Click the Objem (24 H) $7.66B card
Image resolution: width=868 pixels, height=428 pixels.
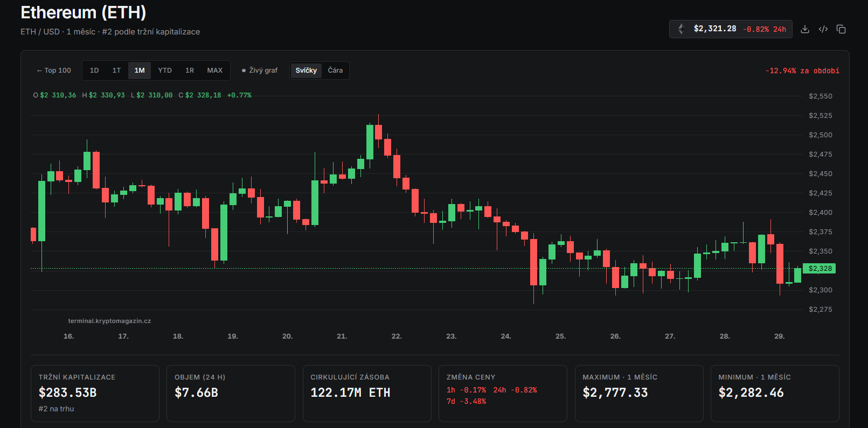click(231, 394)
